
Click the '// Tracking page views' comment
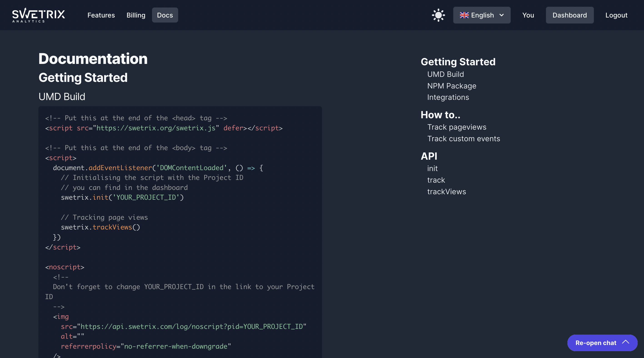pyautogui.click(x=104, y=217)
